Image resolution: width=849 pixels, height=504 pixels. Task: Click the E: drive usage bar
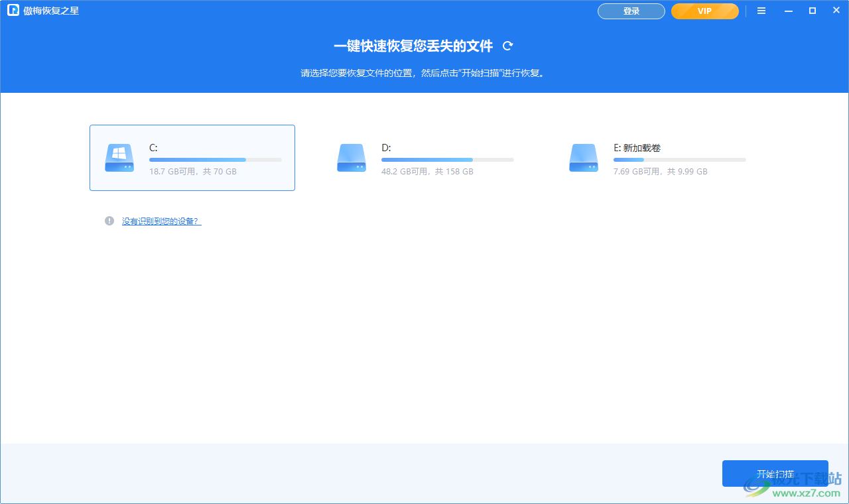click(x=680, y=160)
